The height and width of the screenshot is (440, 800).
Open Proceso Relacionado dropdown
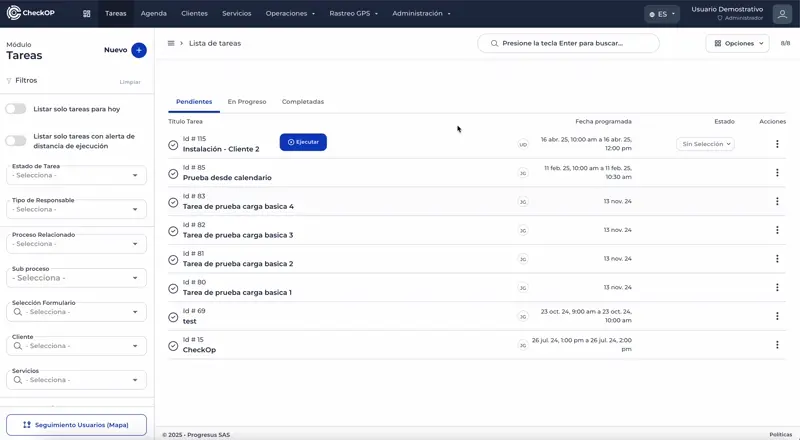77,243
